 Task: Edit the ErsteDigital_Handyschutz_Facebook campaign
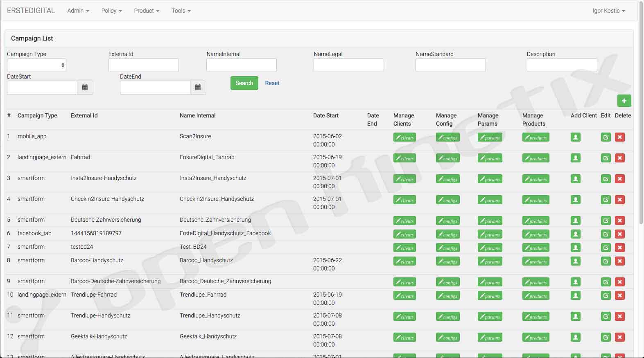606,234
